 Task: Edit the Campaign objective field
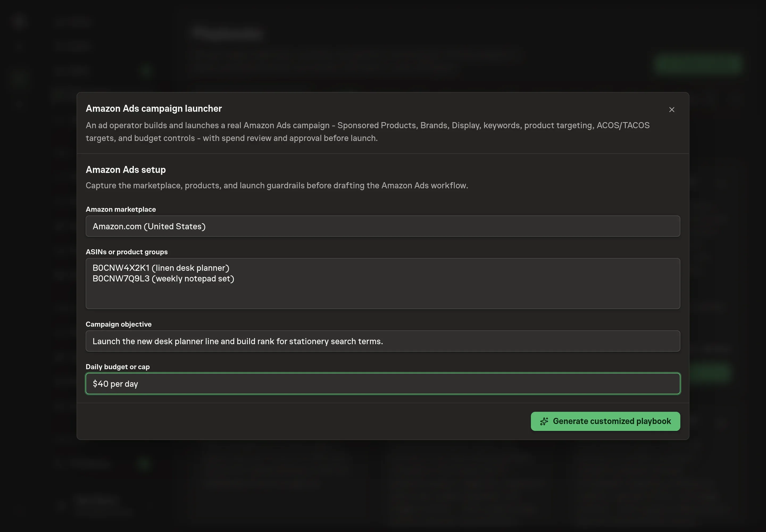point(383,341)
